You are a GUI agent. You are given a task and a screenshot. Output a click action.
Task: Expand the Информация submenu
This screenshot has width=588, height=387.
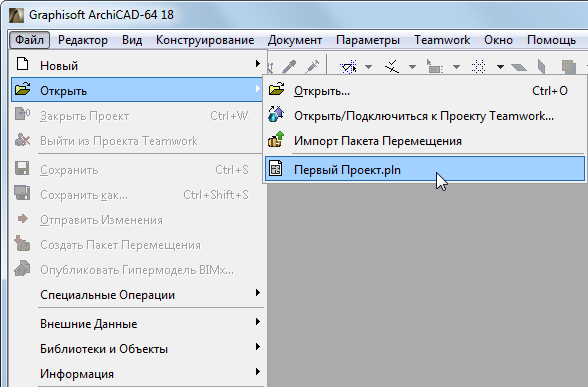point(138,374)
